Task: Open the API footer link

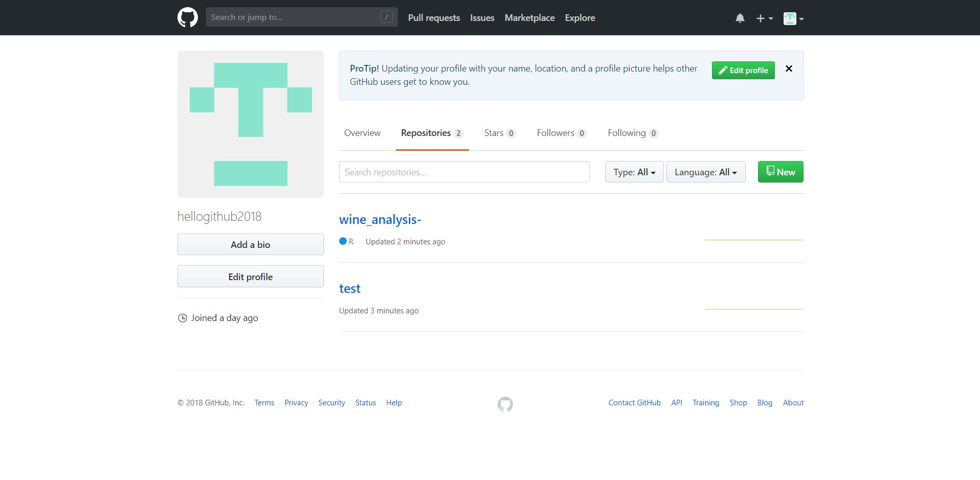Action: [x=677, y=403]
